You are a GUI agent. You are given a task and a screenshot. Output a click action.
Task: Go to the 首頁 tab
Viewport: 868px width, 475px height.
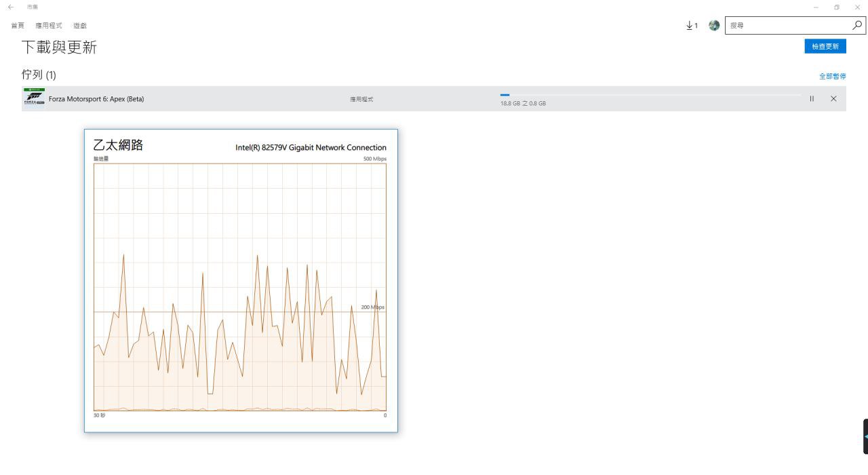coord(18,26)
